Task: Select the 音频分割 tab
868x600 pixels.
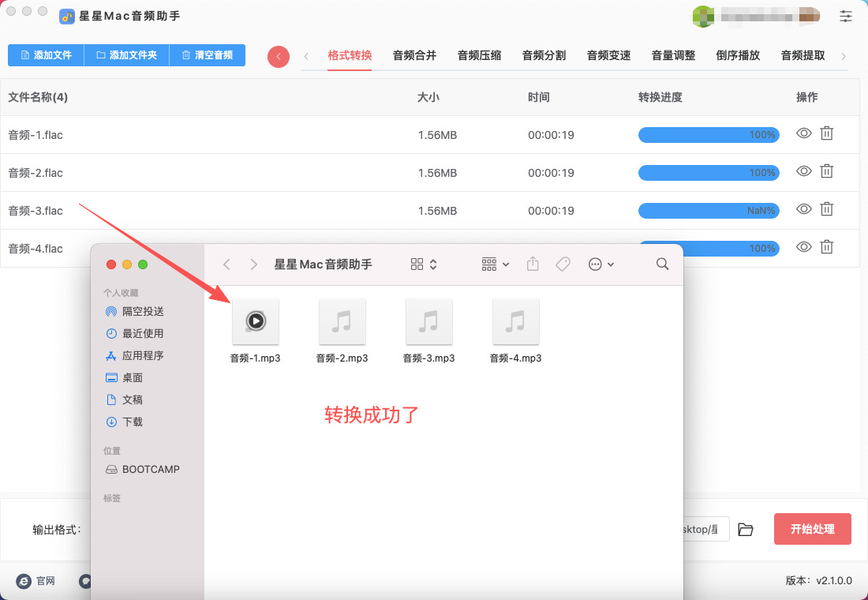Action: coord(544,55)
